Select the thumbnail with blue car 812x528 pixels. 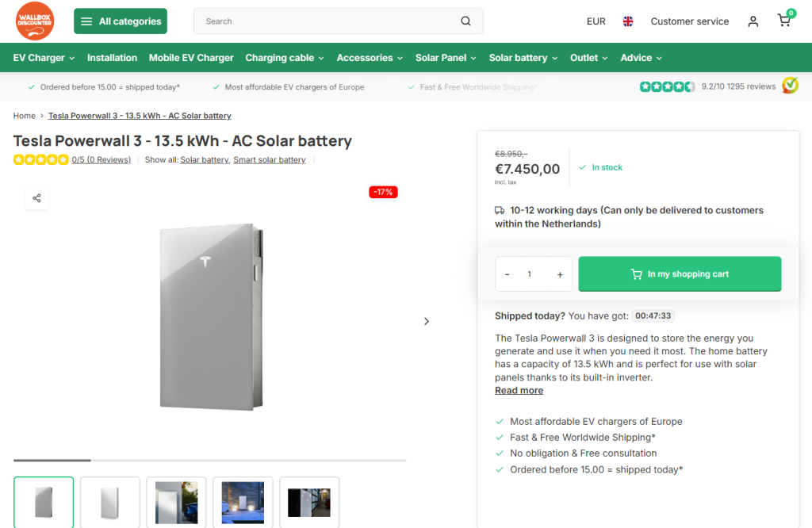coord(176,502)
